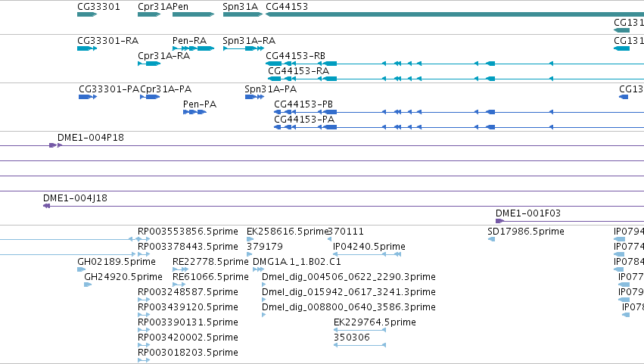The width and height of the screenshot is (644, 364).
Task: Select the RP003248587.5prime EST label
Action: point(188,292)
